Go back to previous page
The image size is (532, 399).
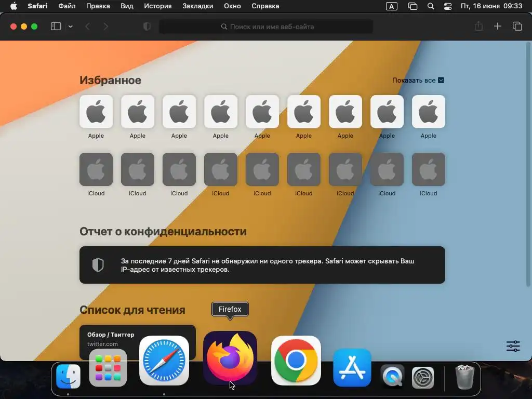pos(87,26)
